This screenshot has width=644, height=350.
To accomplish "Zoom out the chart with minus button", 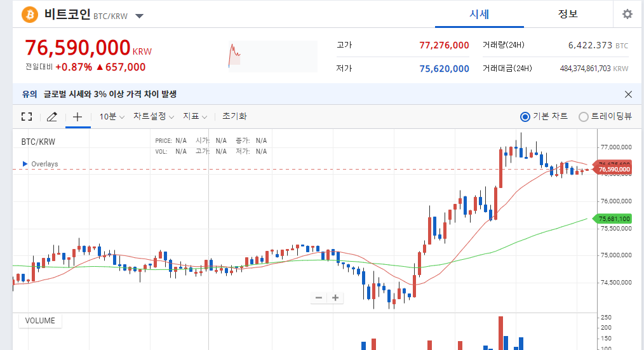I will tap(319, 298).
